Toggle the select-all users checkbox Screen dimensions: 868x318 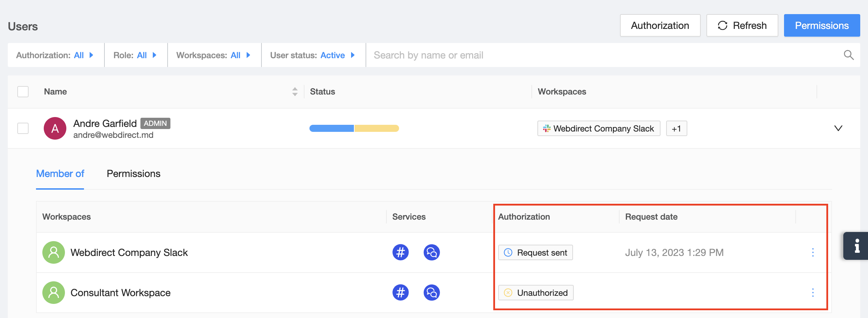point(23,92)
